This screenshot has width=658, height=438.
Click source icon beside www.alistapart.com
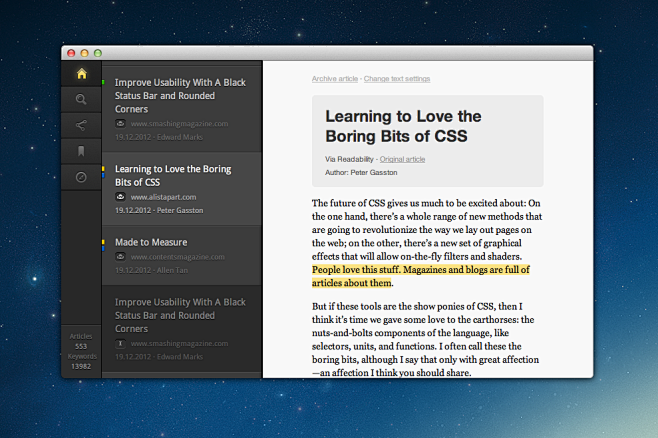tap(120, 197)
